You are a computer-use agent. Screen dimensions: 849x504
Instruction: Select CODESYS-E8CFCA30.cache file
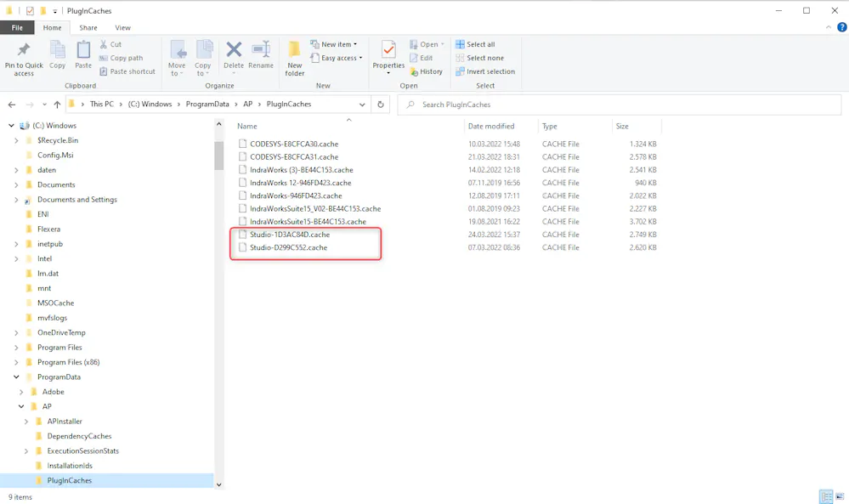click(x=294, y=144)
